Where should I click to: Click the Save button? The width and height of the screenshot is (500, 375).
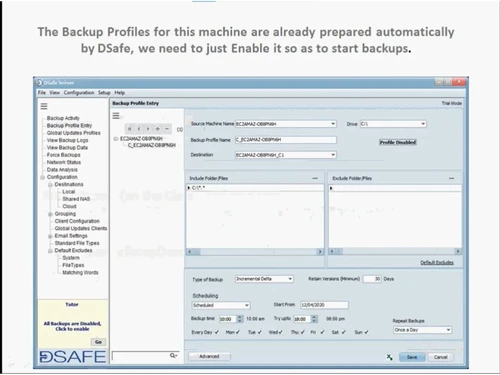click(412, 357)
